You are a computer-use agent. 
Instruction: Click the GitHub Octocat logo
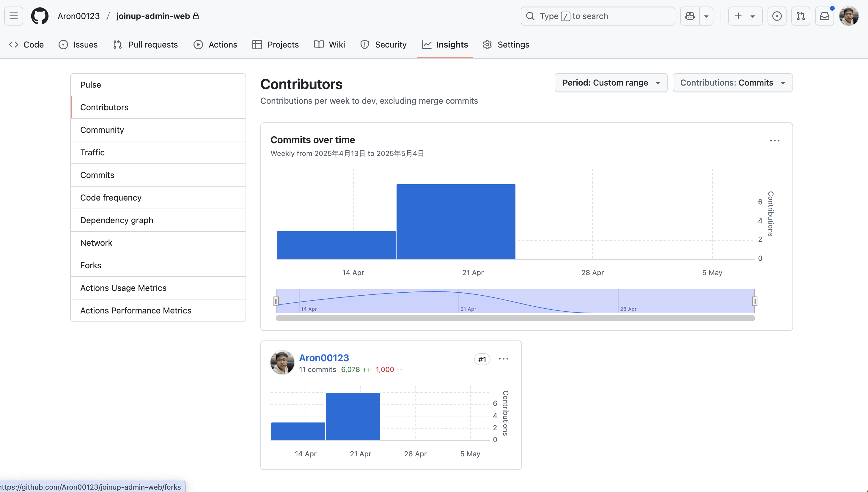pyautogui.click(x=40, y=16)
